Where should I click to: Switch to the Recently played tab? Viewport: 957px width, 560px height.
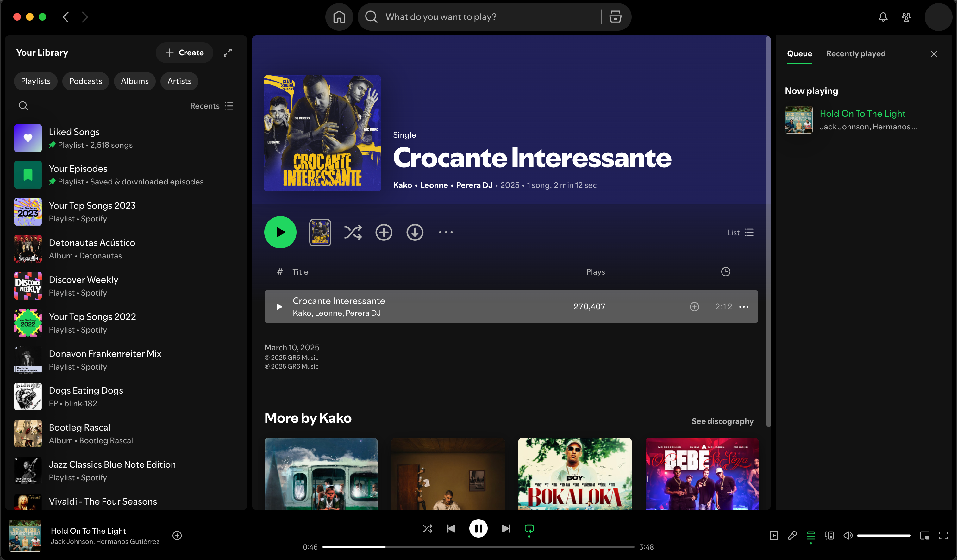click(856, 53)
